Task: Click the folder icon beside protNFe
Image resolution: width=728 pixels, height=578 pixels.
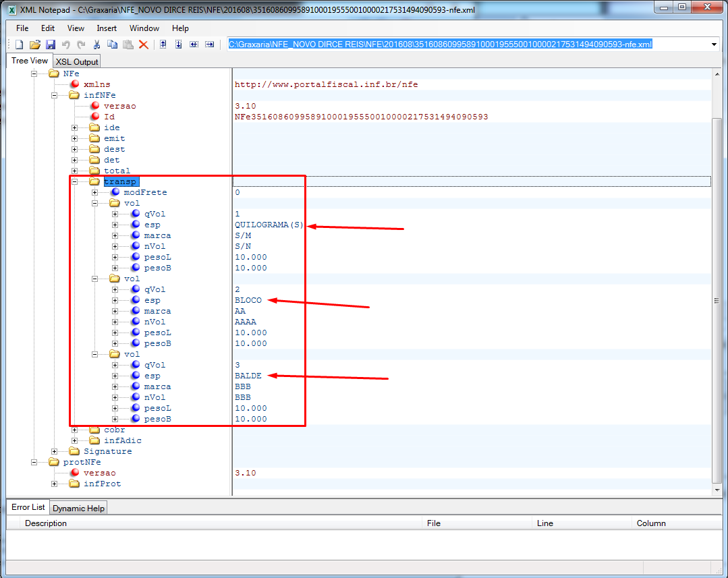Action: tap(54, 461)
